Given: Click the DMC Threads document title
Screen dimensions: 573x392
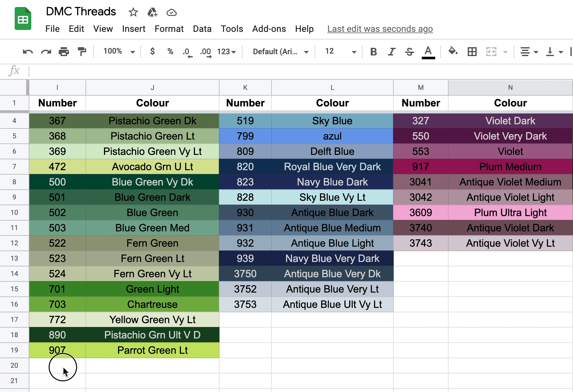Looking at the screenshot, I should [81, 11].
